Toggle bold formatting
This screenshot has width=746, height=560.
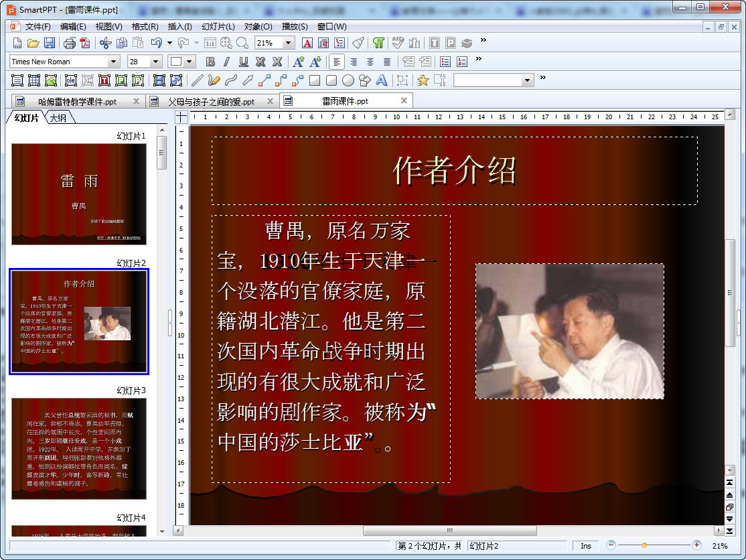pos(210,62)
